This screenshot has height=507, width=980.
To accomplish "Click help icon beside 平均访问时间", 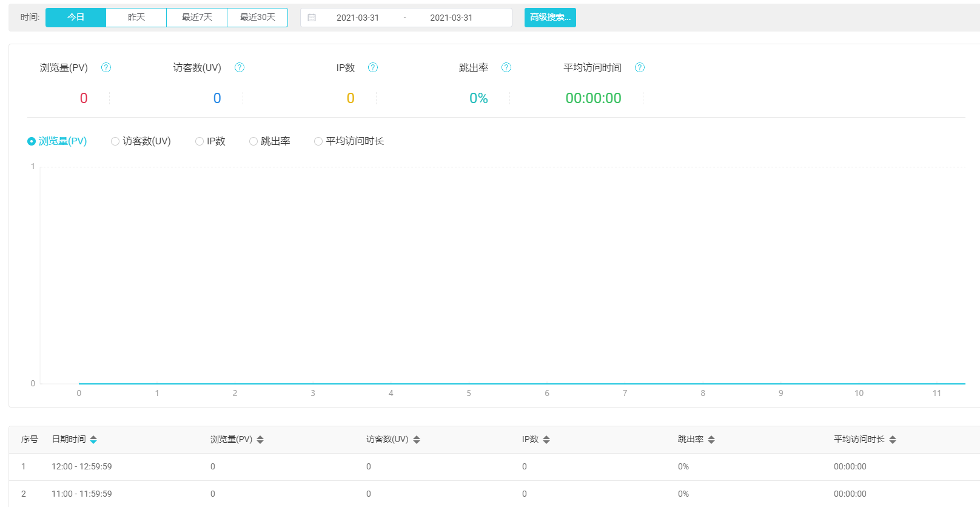I will click(640, 67).
